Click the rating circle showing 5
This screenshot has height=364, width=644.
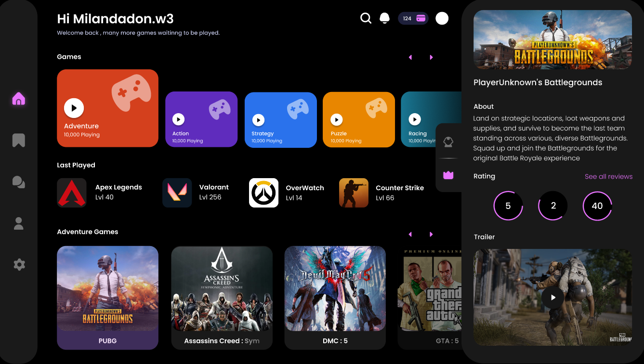click(x=508, y=206)
